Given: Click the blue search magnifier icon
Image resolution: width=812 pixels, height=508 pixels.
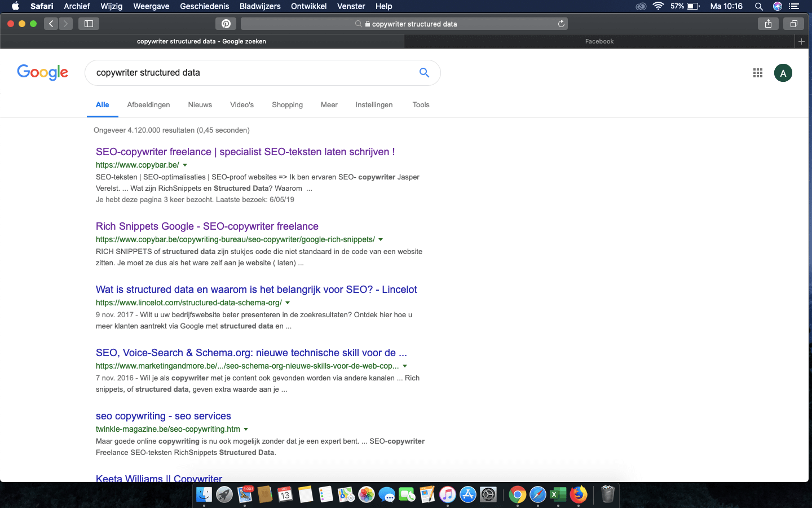Looking at the screenshot, I should (x=424, y=73).
